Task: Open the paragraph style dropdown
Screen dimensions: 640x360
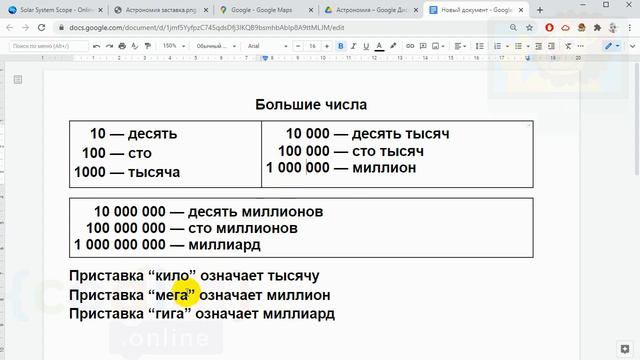Action: coord(216,46)
